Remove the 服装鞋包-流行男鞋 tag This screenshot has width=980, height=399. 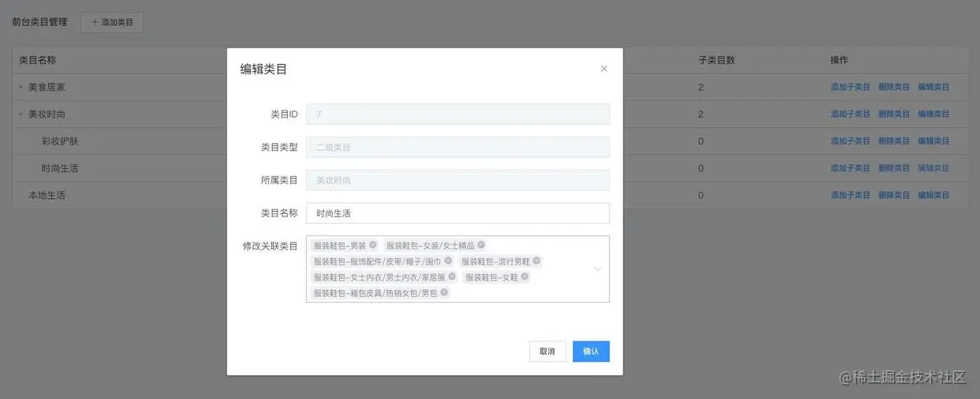tap(537, 261)
